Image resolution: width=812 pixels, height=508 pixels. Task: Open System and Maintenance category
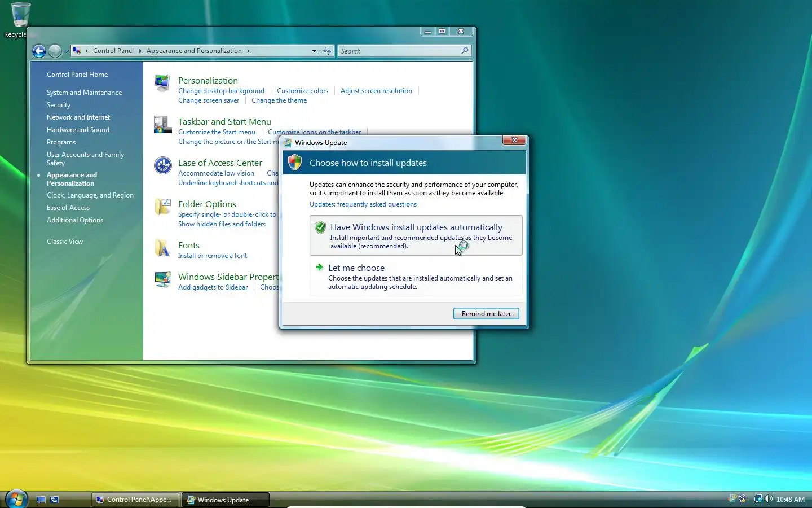84,93
